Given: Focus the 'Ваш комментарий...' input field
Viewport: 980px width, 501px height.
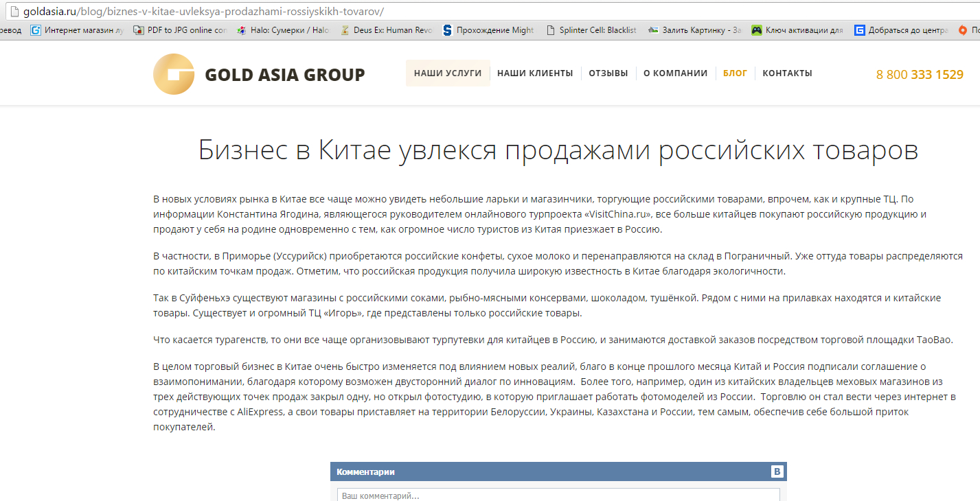Looking at the screenshot, I should coord(558,495).
